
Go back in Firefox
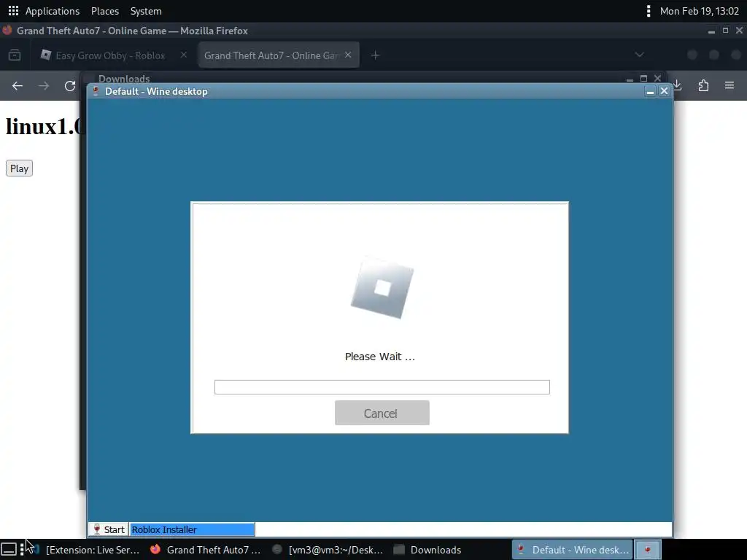[18, 86]
